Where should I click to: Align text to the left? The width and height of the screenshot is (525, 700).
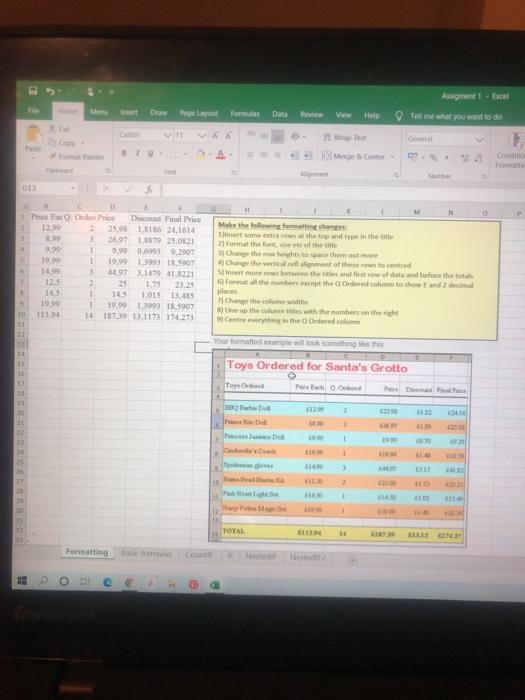[x=251, y=155]
